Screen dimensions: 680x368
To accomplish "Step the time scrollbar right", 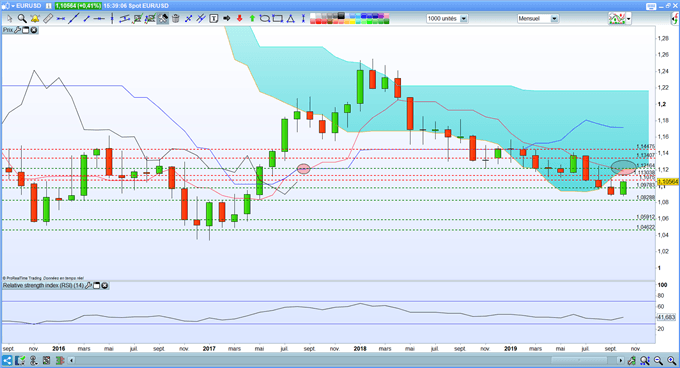I will pyautogui.click(x=621, y=360).
